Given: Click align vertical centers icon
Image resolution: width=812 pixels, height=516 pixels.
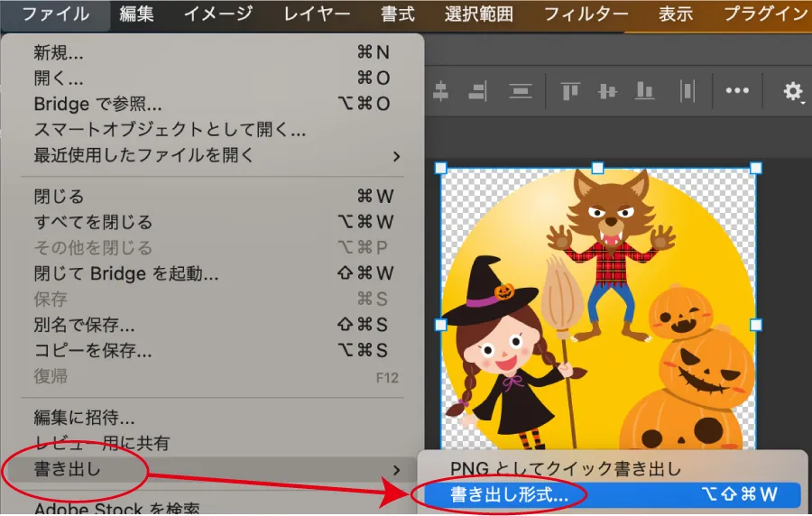Looking at the screenshot, I should tap(440, 92).
